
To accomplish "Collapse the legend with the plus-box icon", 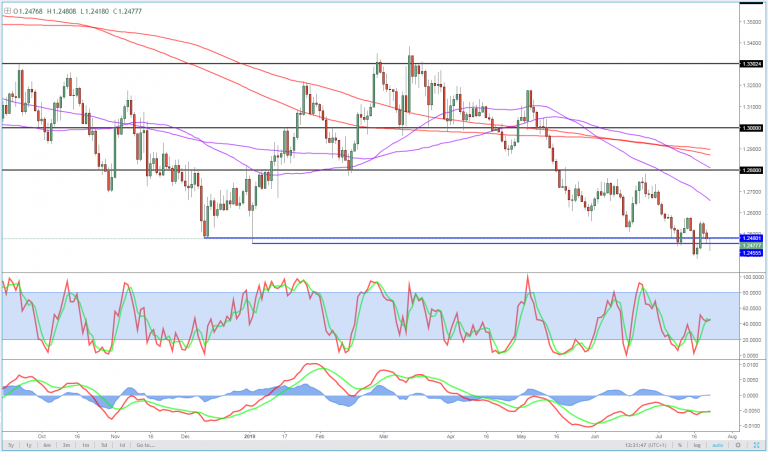I will click(7, 10).
